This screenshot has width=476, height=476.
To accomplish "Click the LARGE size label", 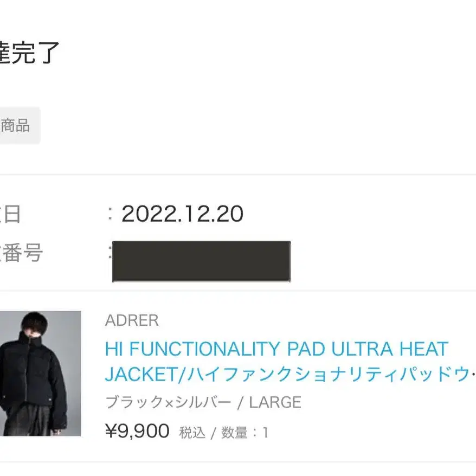I will pyautogui.click(x=275, y=402).
